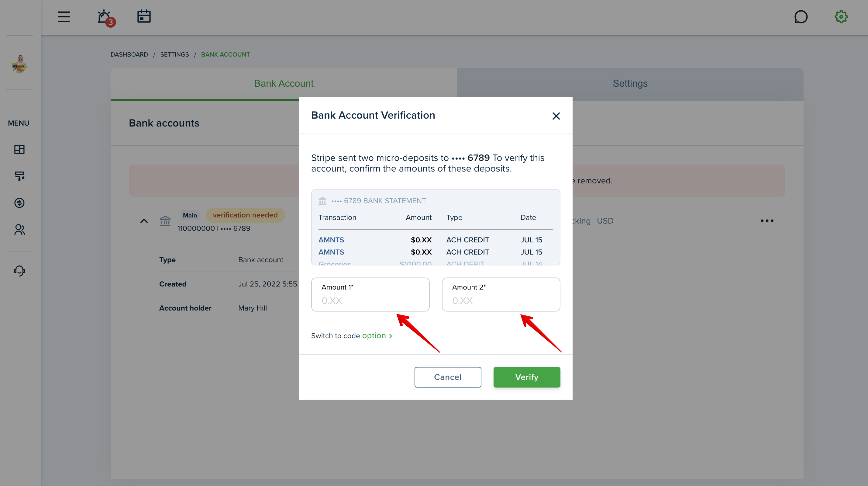
Task: Click the USD currency label
Action: [x=605, y=221]
